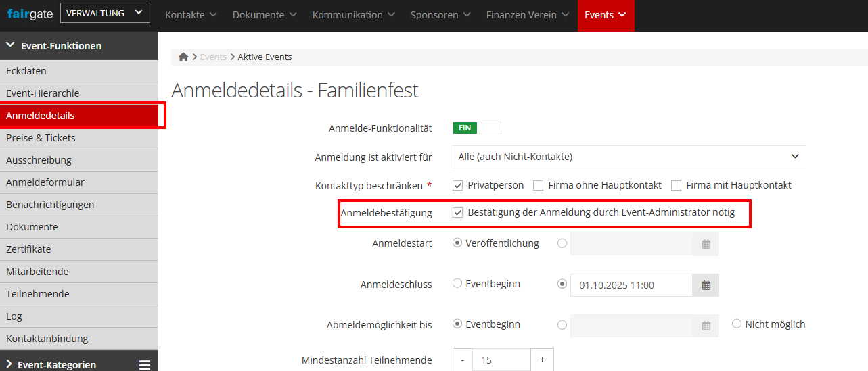Viewport: 868px width, 371px height.
Task: Click the fairgate logo
Action: [29, 14]
